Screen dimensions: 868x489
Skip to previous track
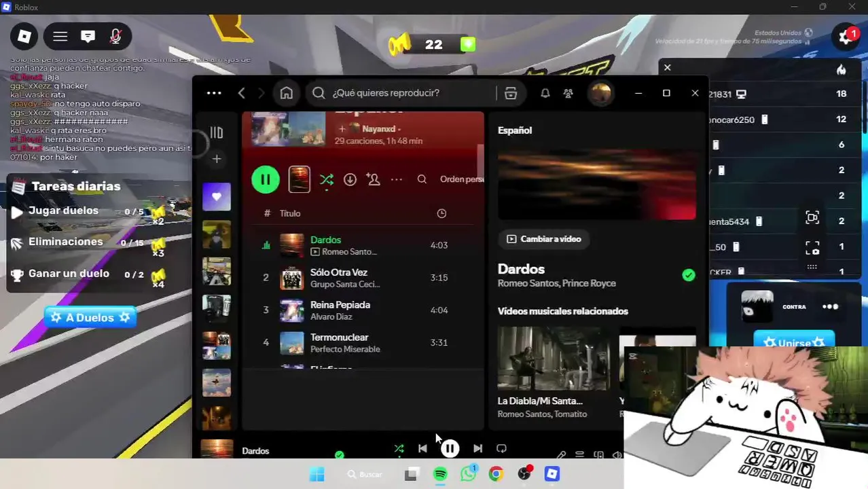422,448
